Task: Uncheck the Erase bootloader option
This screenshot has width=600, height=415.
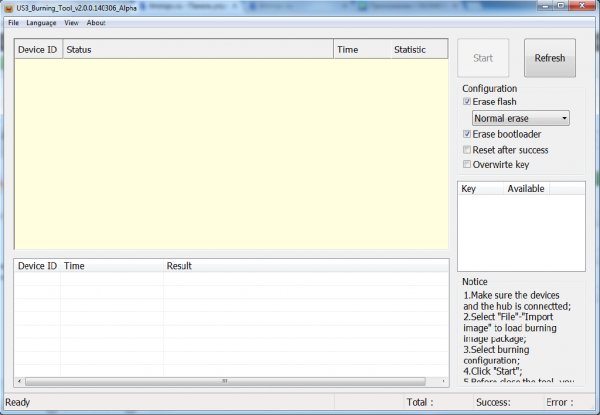Action: point(467,134)
